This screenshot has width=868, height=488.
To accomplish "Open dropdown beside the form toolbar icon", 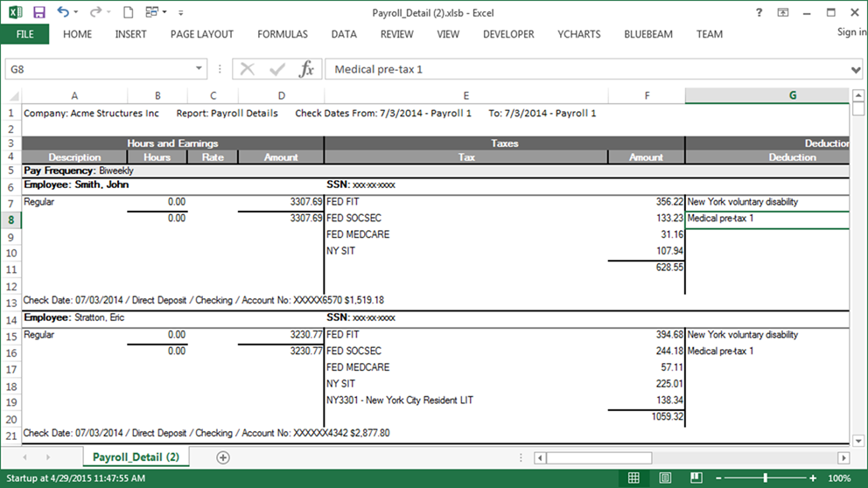I will point(164,12).
